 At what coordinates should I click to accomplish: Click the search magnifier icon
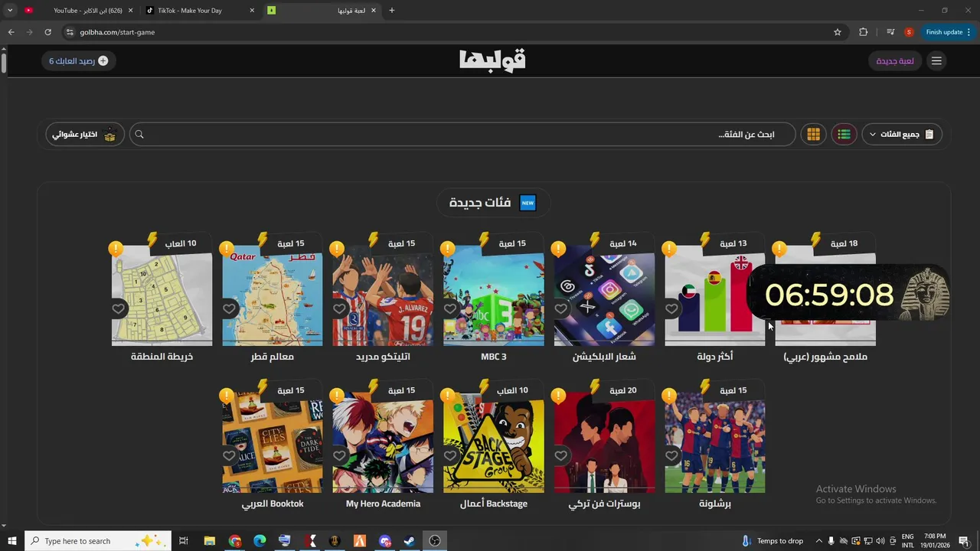(139, 135)
